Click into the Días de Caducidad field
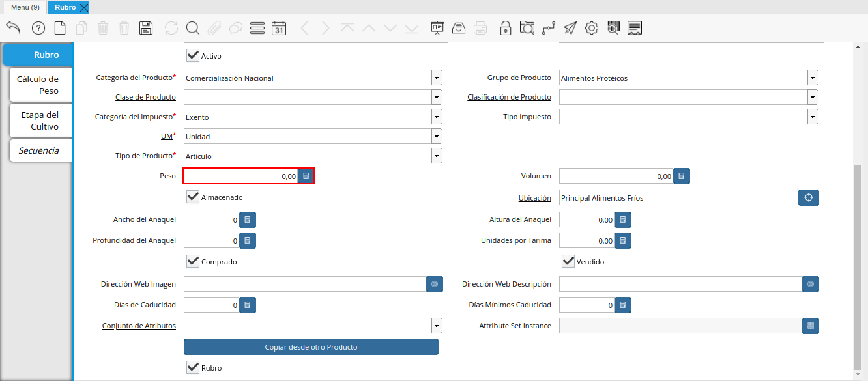Screen dimensions: 868x381 (211, 305)
